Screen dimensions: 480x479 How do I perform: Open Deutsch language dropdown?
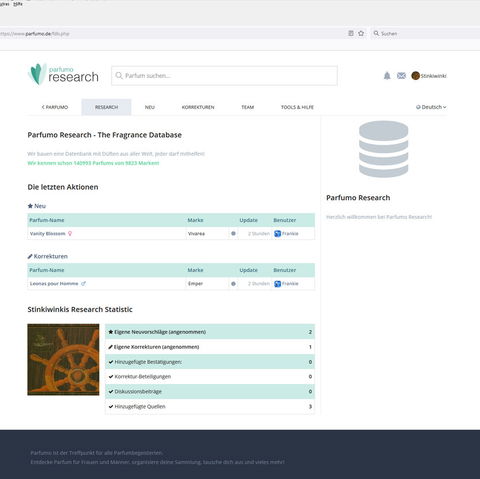[x=431, y=107]
